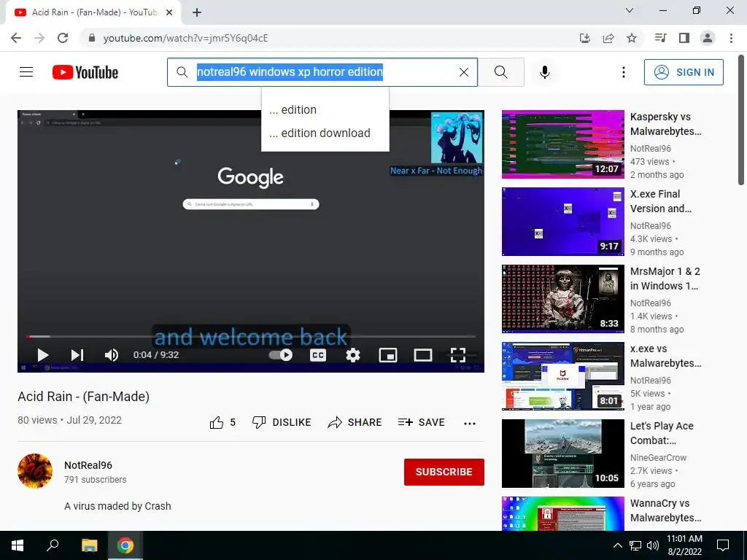This screenshot has width=747, height=560.
Task: Play the video
Action: [43, 355]
